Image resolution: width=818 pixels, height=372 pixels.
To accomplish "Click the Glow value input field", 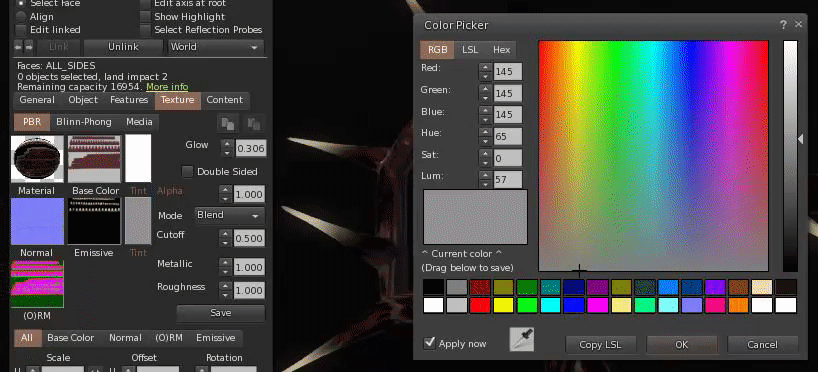I will click(250, 149).
